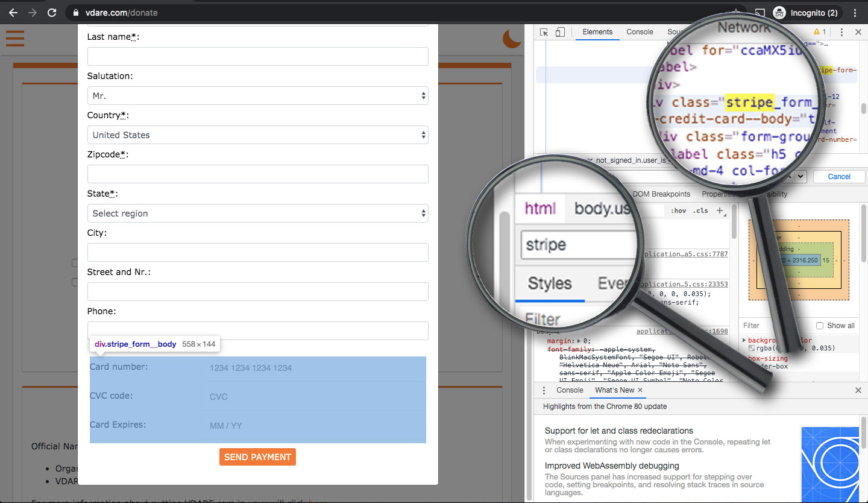Click the next search result arrow beside Cancel
Screen dimensions: 868x503
[801, 176]
